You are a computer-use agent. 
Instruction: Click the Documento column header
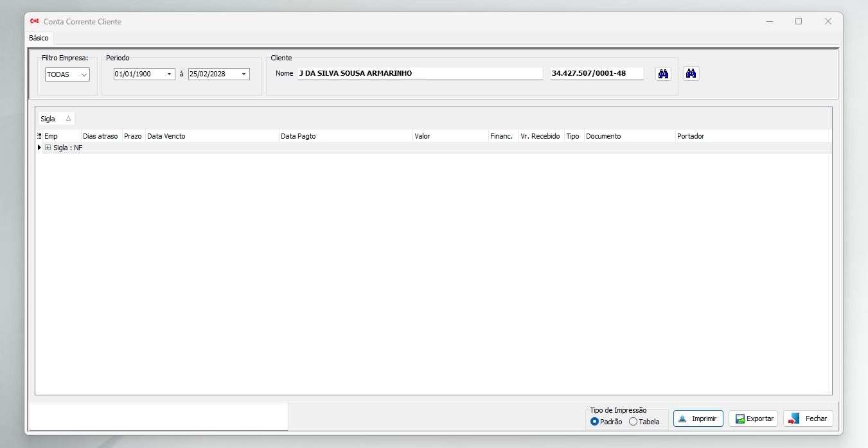tap(628, 136)
